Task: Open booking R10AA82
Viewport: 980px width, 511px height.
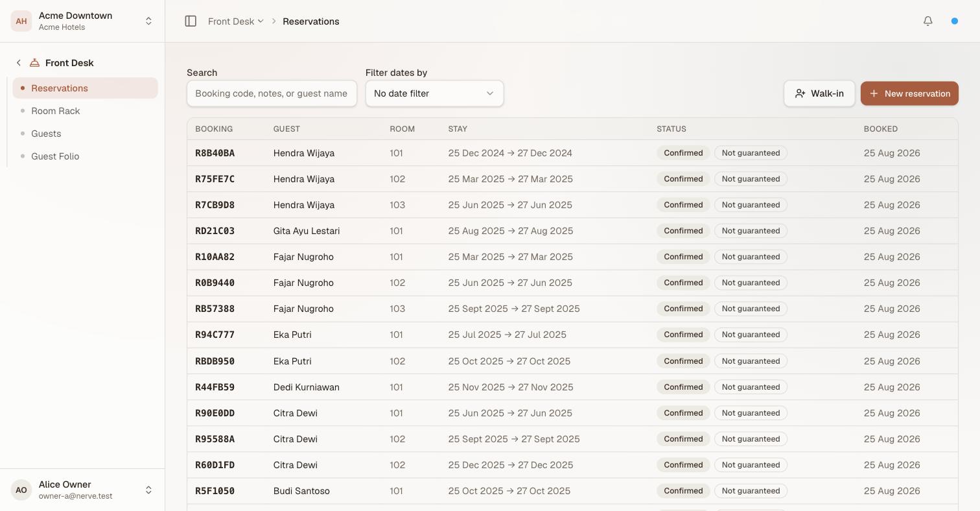Action: point(215,257)
